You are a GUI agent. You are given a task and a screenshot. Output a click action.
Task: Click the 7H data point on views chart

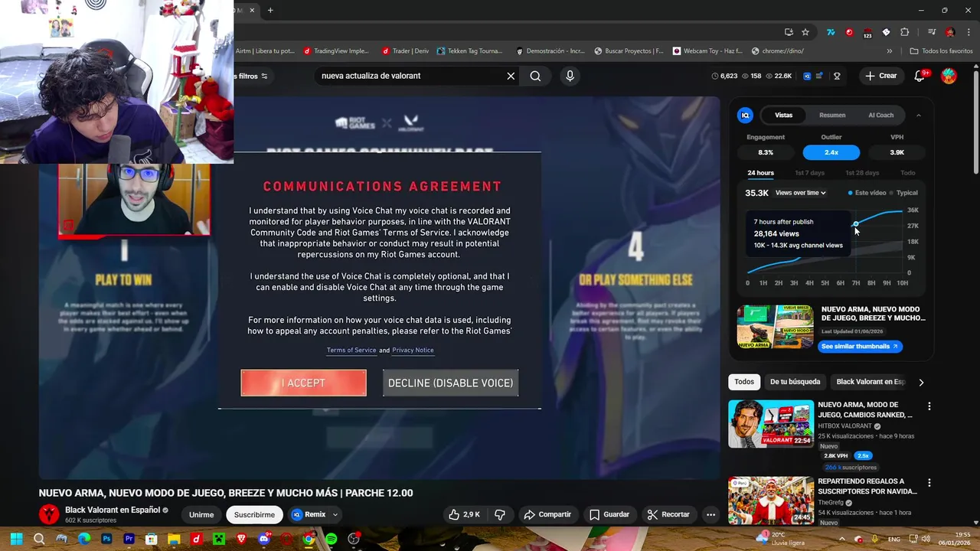pos(855,224)
